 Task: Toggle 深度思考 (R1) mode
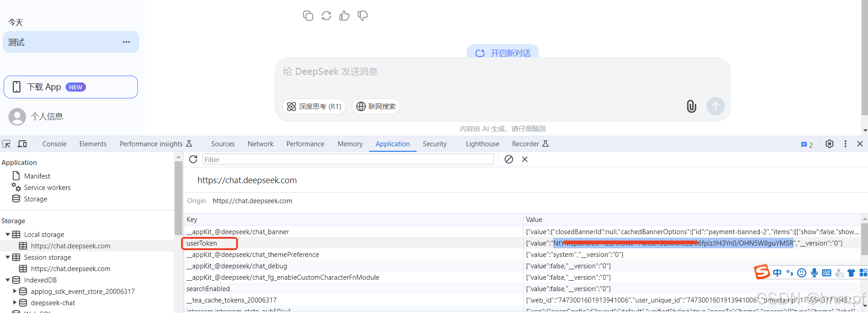[314, 106]
